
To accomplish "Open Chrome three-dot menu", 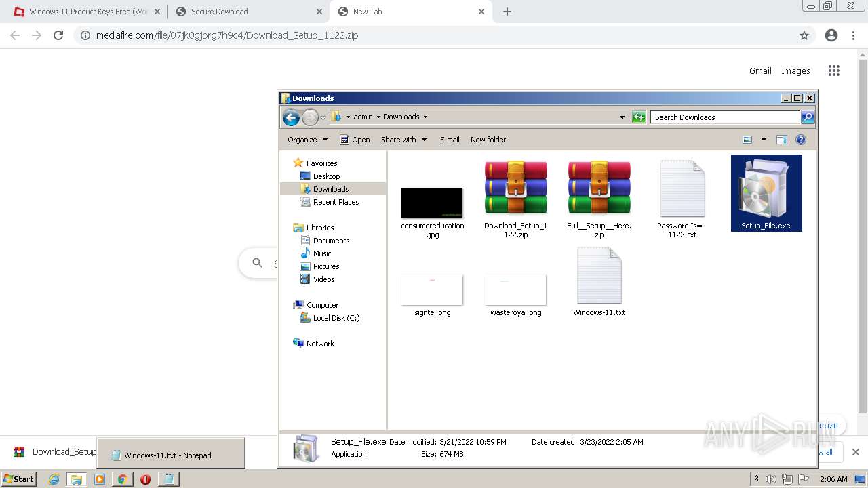I will point(853,35).
